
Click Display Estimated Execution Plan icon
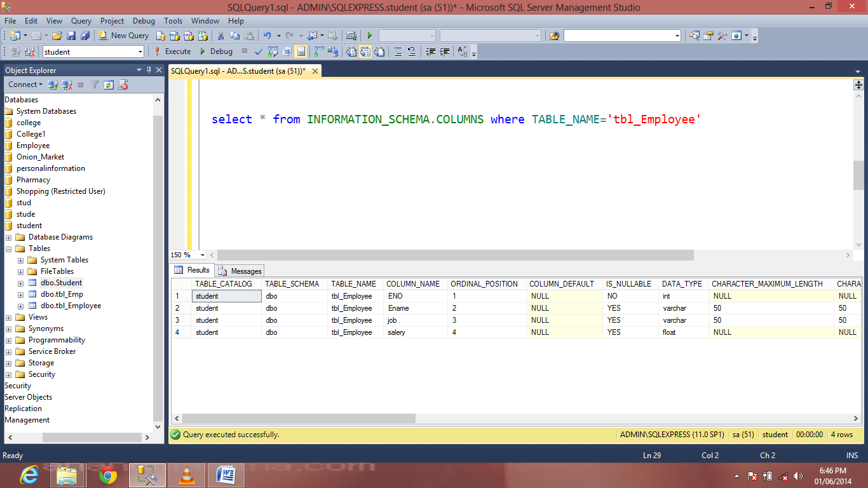point(273,51)
